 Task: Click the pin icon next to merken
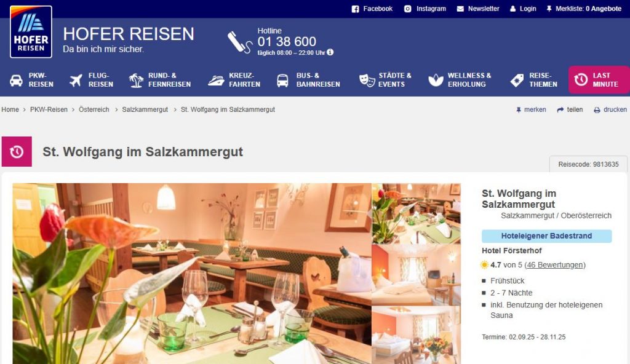click(519, 109)
